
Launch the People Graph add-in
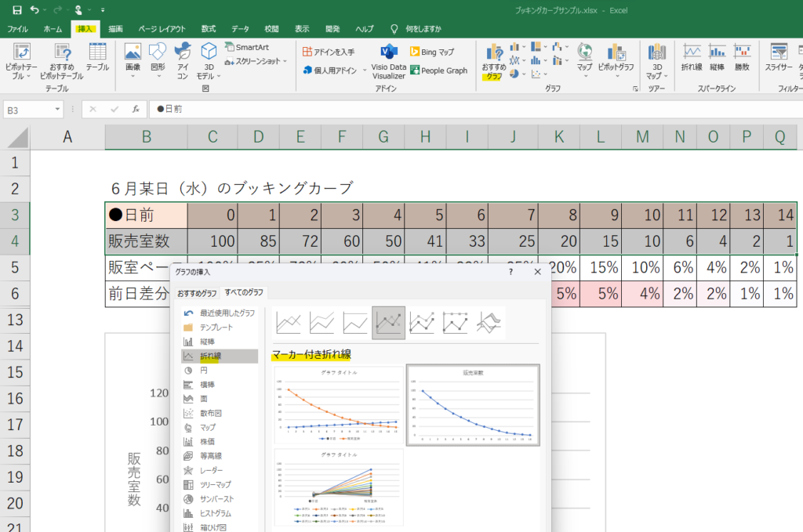click(x=437, y=71)
